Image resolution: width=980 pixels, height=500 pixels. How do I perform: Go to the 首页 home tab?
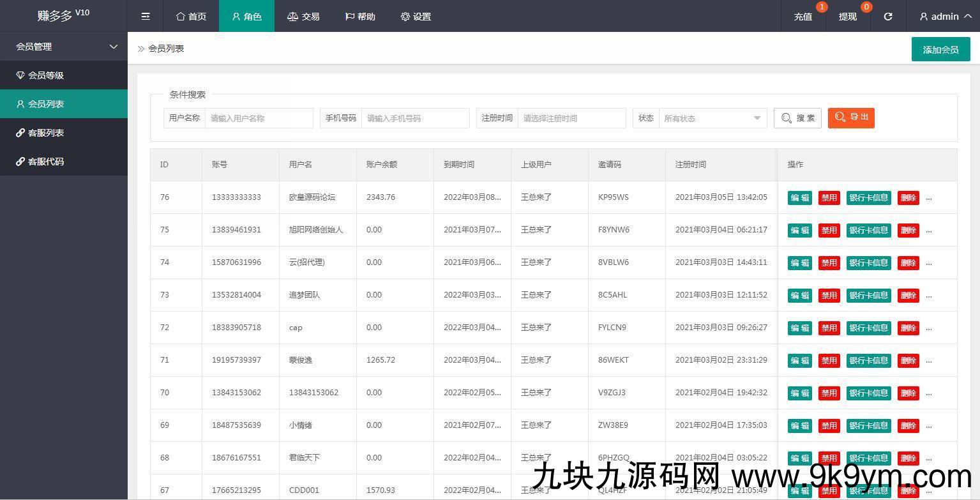point(191,17)
